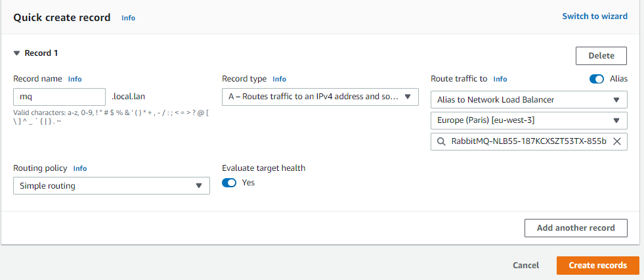Open Info link beside Record type
Screen dimensions: 644x280
tap(280, 79)
